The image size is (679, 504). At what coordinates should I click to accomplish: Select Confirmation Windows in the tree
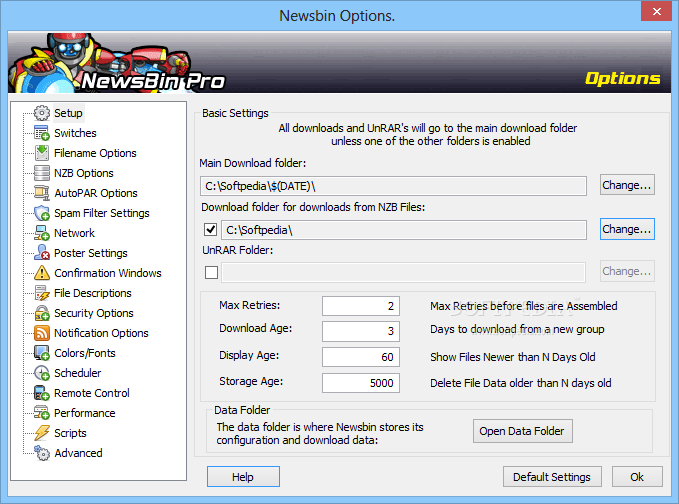coord(108,273)
